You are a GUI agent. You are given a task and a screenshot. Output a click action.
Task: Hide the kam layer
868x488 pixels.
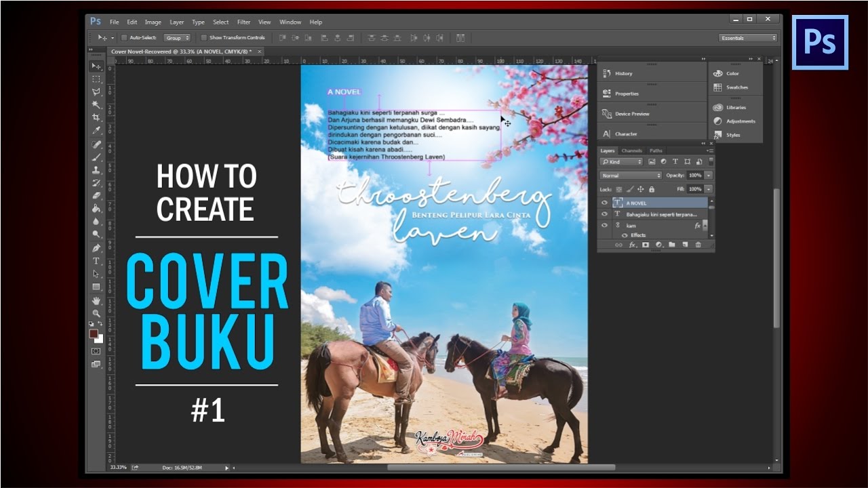coord(604,225)
